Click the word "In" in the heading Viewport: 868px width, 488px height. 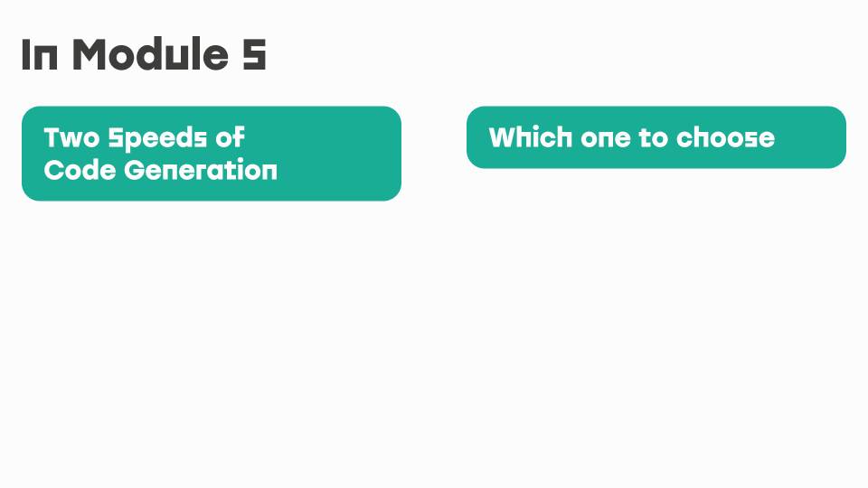(x=39, y=55)
